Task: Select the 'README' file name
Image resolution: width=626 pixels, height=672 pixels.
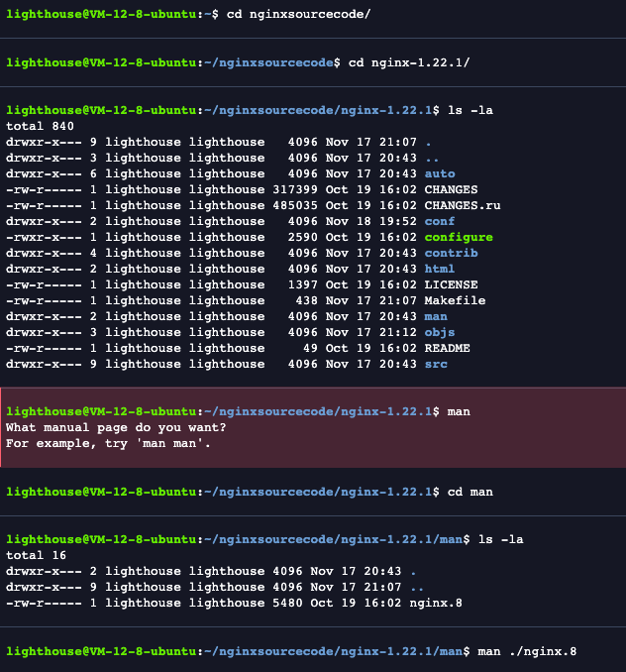Action: pos(447,348)
